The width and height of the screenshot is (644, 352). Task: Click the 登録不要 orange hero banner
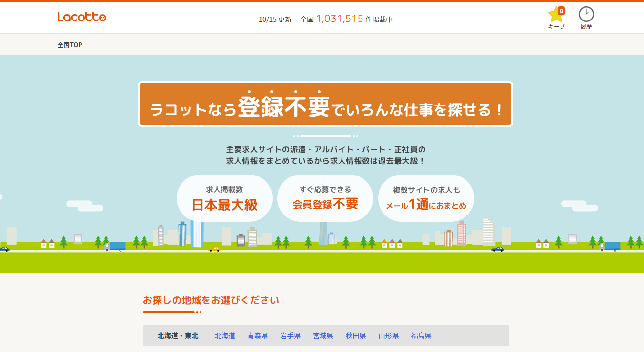tap(325, 104)
